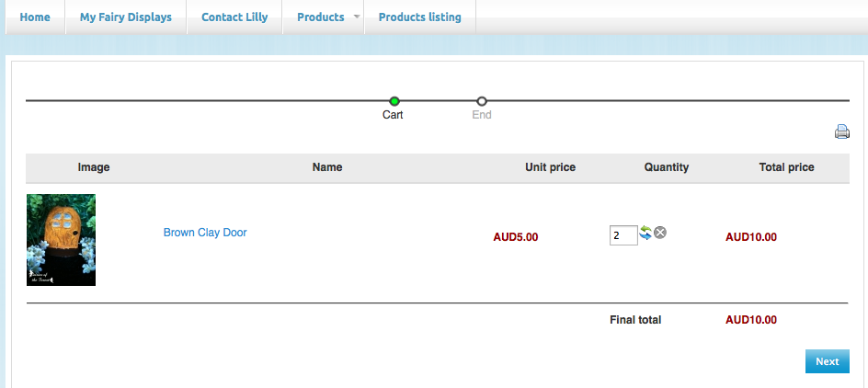Click the Quantity column header

(x=666, y=167)
